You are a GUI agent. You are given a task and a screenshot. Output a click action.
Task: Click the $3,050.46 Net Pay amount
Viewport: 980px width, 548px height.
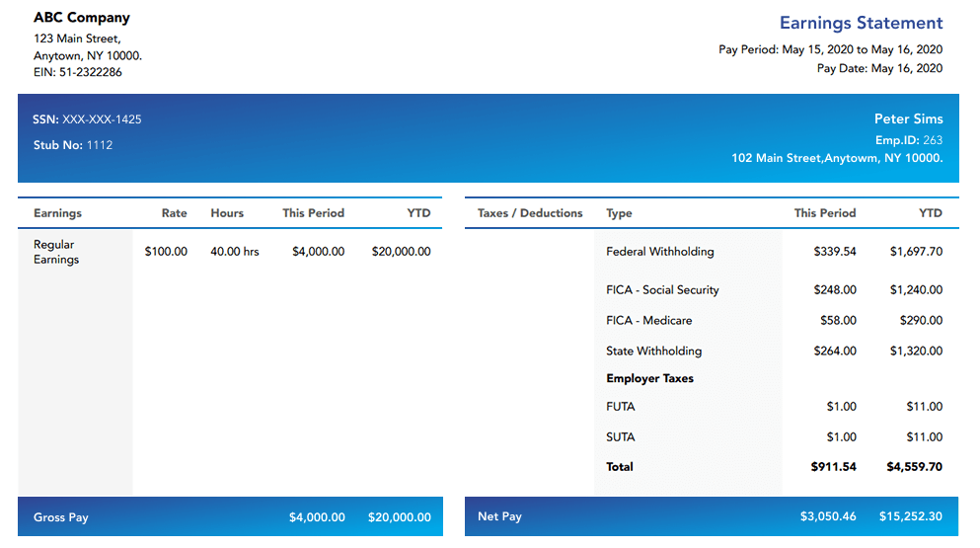pos(828,516)
